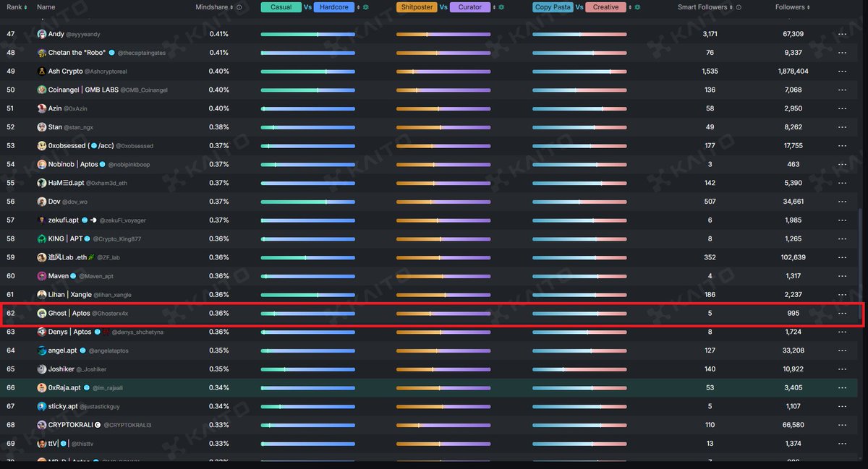Click follower count 102,639

tap(792, 257)
